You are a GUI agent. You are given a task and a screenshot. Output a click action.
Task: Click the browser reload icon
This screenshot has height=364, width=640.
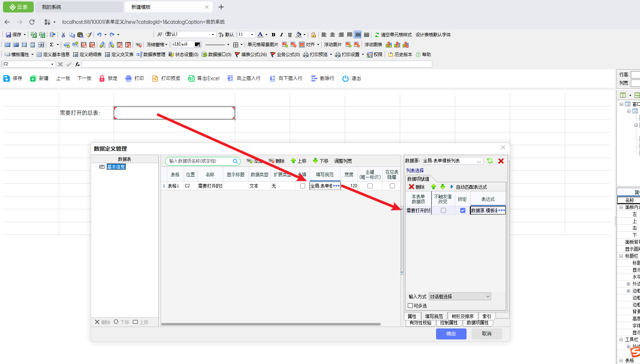click(x=32, y=22)
